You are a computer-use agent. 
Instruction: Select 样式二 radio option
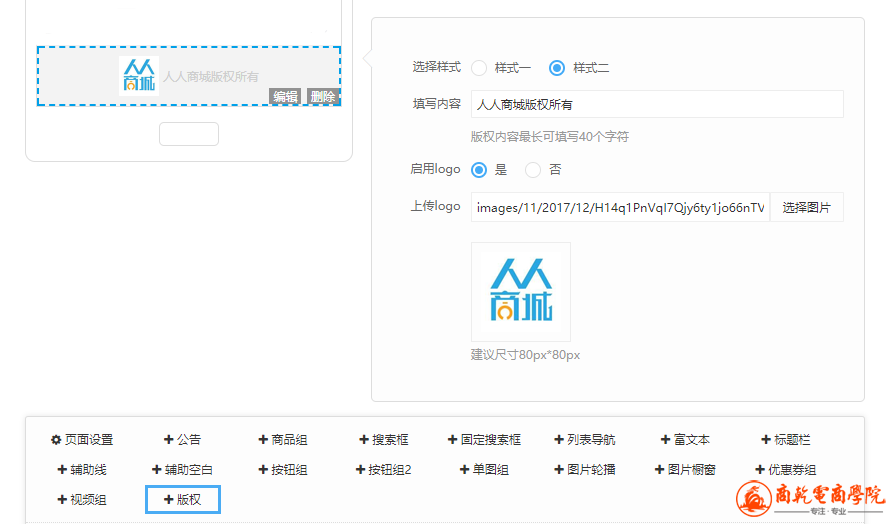tap(557, 68)
